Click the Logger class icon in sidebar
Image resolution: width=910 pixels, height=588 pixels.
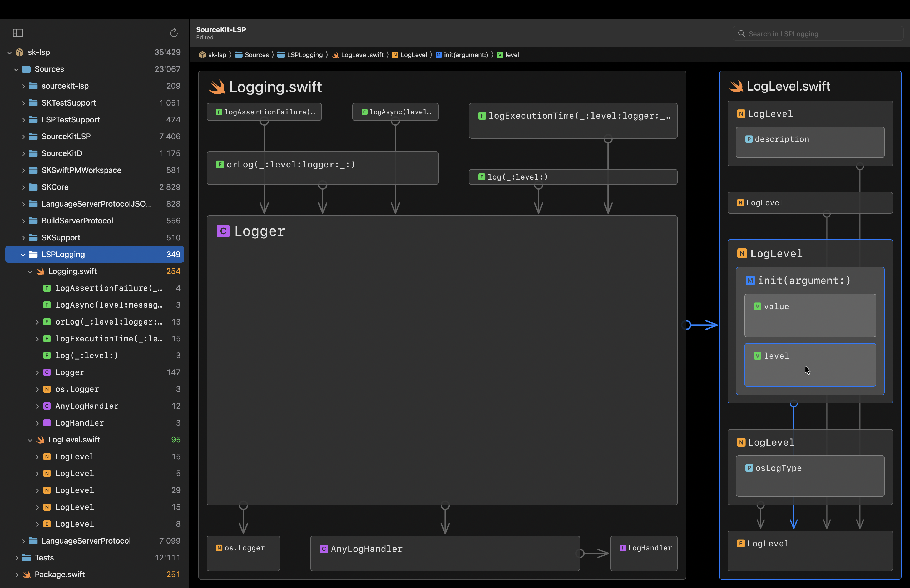click(47, 372)
